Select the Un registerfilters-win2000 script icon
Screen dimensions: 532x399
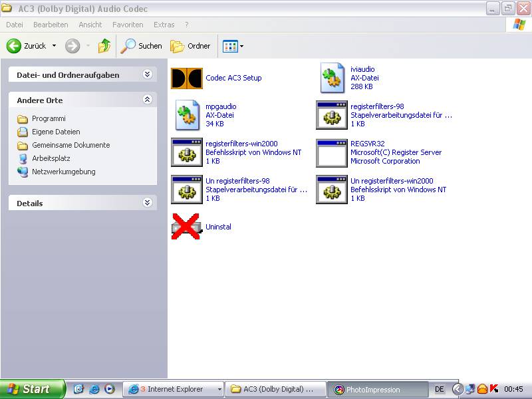click(x=331, y=190)
